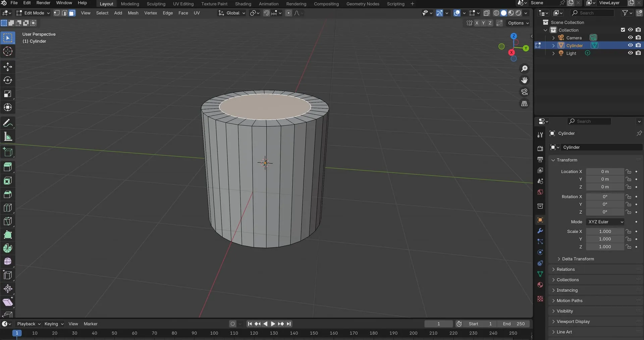Open the Options dropdown
The width and height of the screenshot is (644, 340).
coord(518,23)
